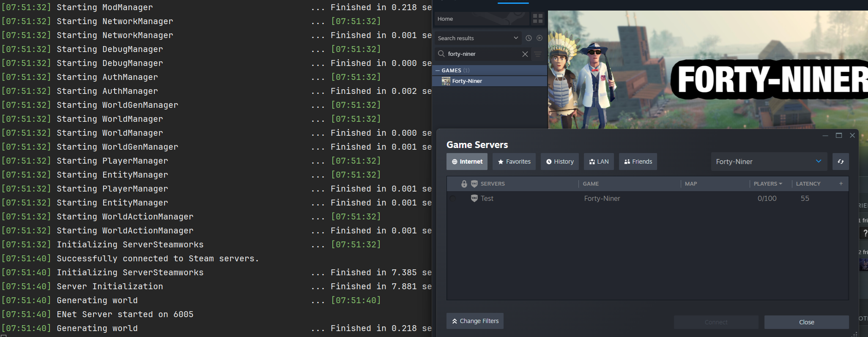
Task: Toggle the recent activity clock filter
Action: 528,38
